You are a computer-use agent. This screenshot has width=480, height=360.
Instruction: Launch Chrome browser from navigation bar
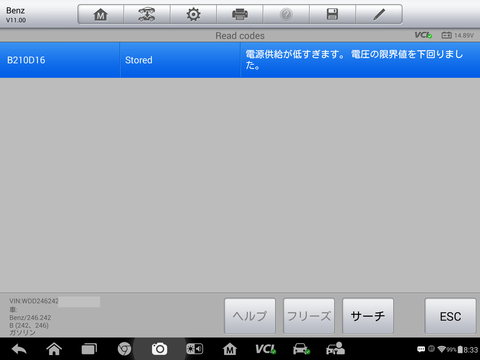(x=124, y=349)
